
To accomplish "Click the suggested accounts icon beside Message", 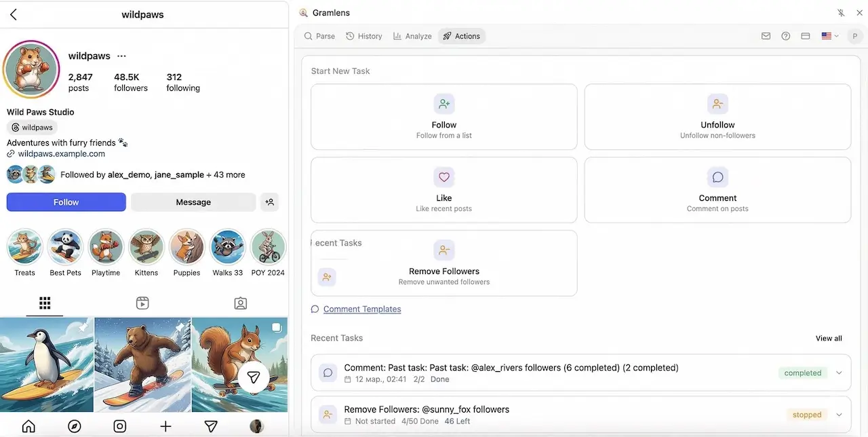I will (270, 202).
